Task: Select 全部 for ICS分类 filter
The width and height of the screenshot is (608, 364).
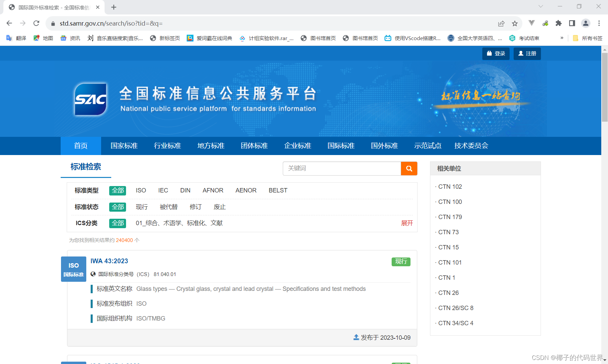Action: pyautogui.click(x=118, y=223)
